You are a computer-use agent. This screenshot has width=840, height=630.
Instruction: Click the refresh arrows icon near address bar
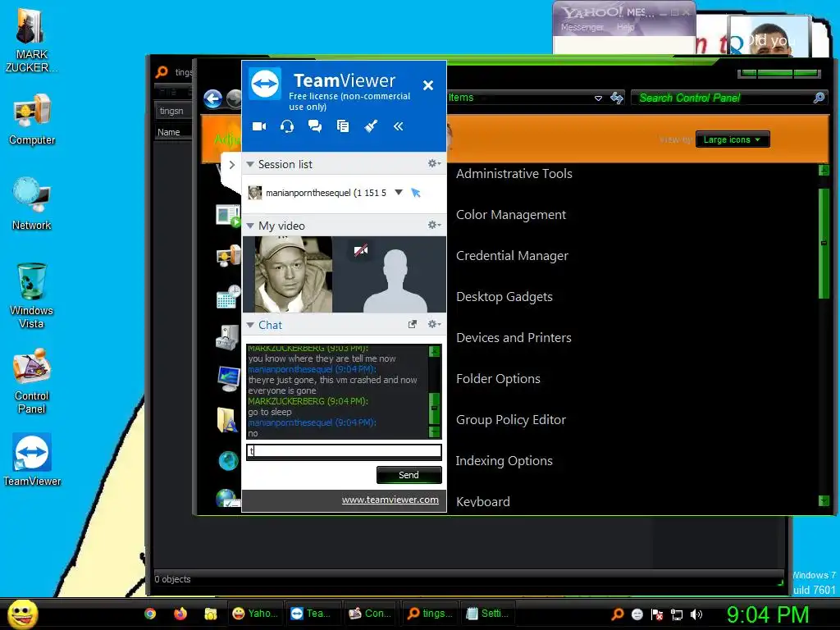pyautogui.click(x=617, y=98)
